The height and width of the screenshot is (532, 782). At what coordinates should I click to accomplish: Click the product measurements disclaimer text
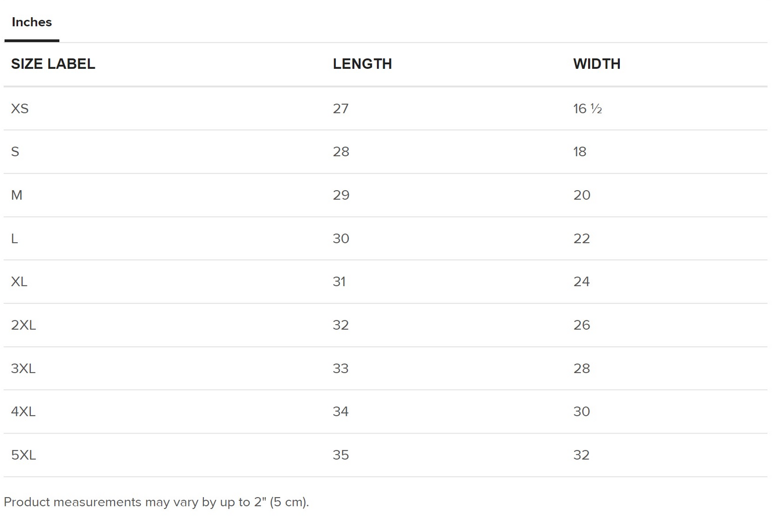pyautogui.click(x=156, y=502)
